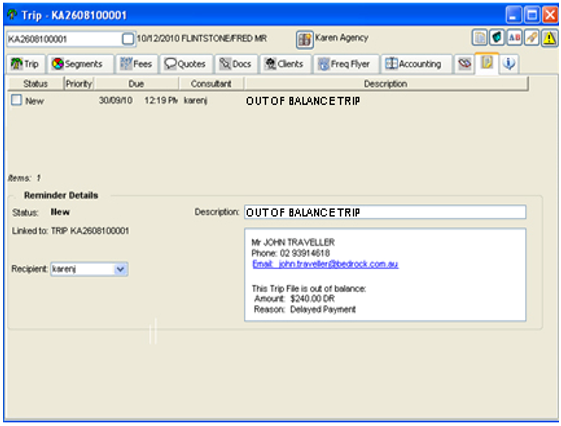Select the yellow reminders note tab

(x=487, y=63)
